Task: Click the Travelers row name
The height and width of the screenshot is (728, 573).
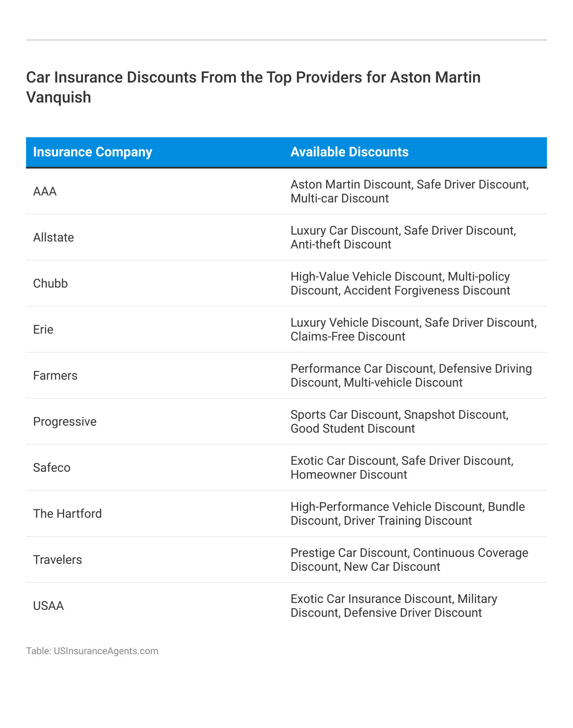Action: (x=57, y=560)
